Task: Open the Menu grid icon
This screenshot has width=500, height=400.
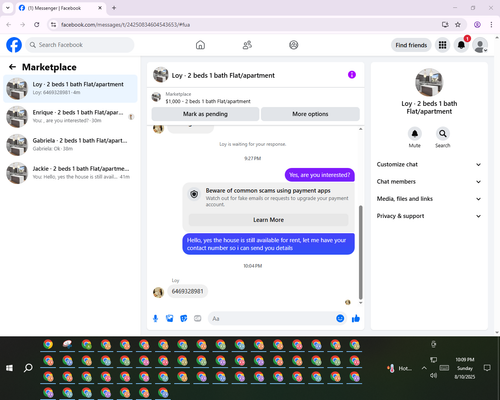Action: click(x=442, y=45)
